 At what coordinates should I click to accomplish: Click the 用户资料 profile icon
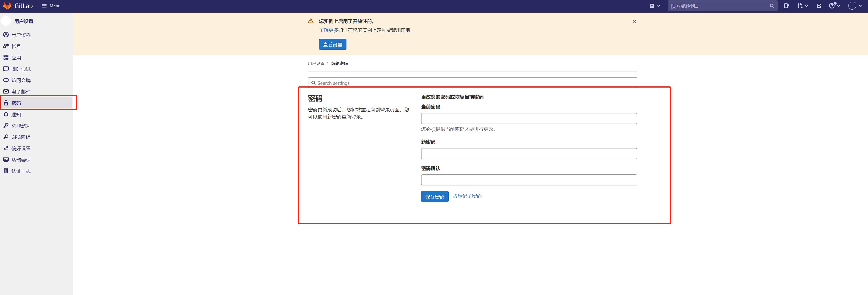(6, 35)
